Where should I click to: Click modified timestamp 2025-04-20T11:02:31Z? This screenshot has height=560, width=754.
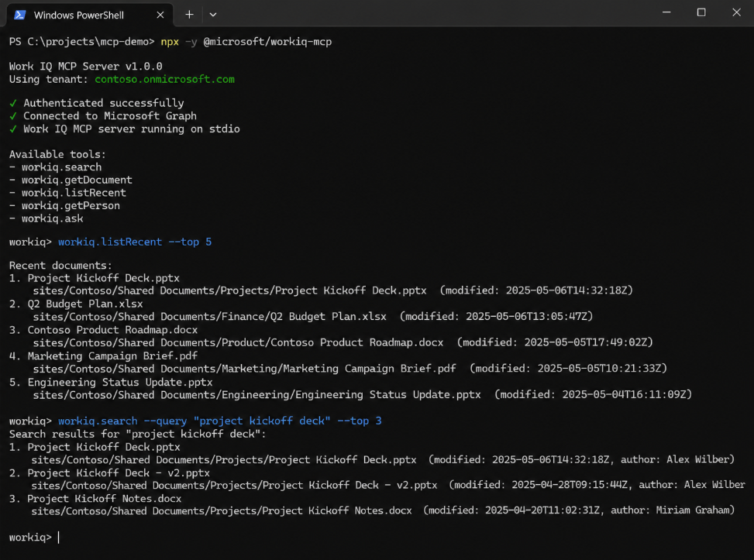(x=542, y=510)
